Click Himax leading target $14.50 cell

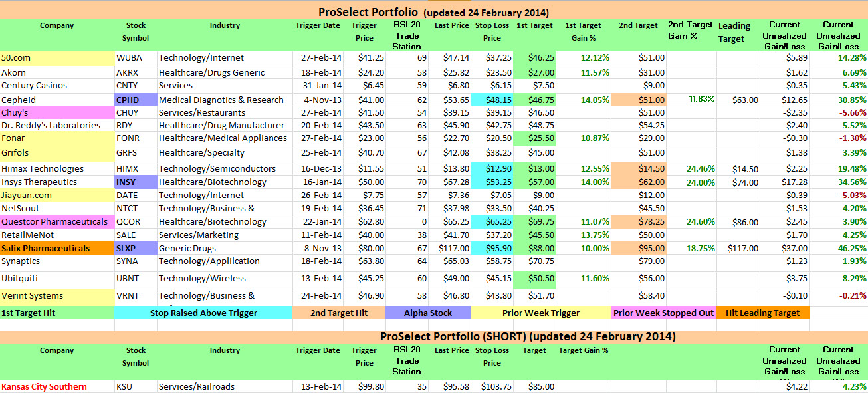pos(738,169)
